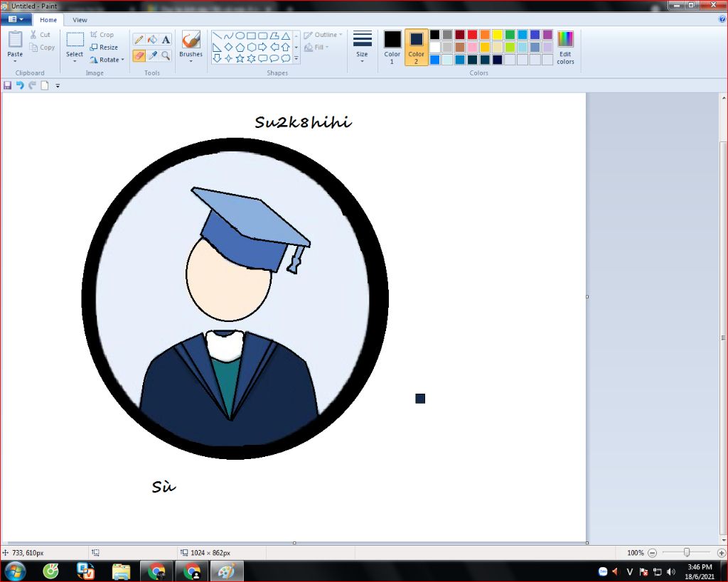This screenshot has width=728, height=582.
Task: Choose the Right arrow shape
Action: coord(263,47)
